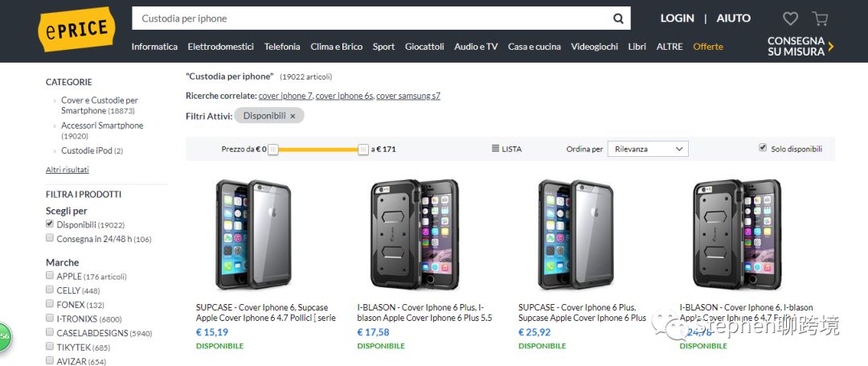
Task: Click the LOGIN link
Action: point(677,19)
